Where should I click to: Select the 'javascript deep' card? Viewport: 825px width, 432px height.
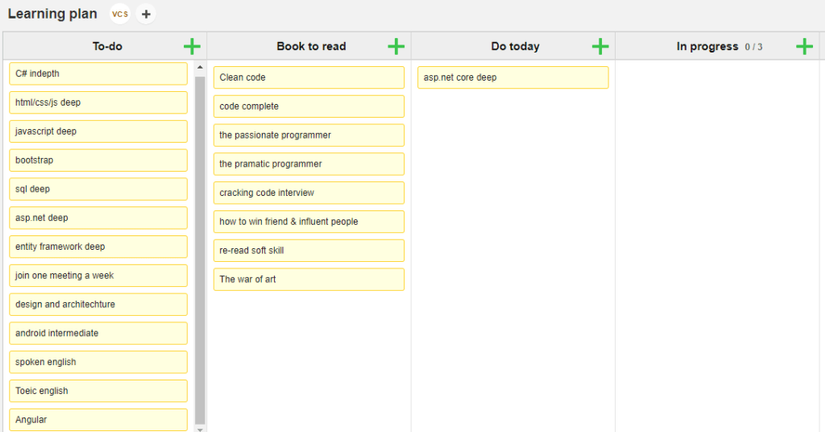pos(98,131)
